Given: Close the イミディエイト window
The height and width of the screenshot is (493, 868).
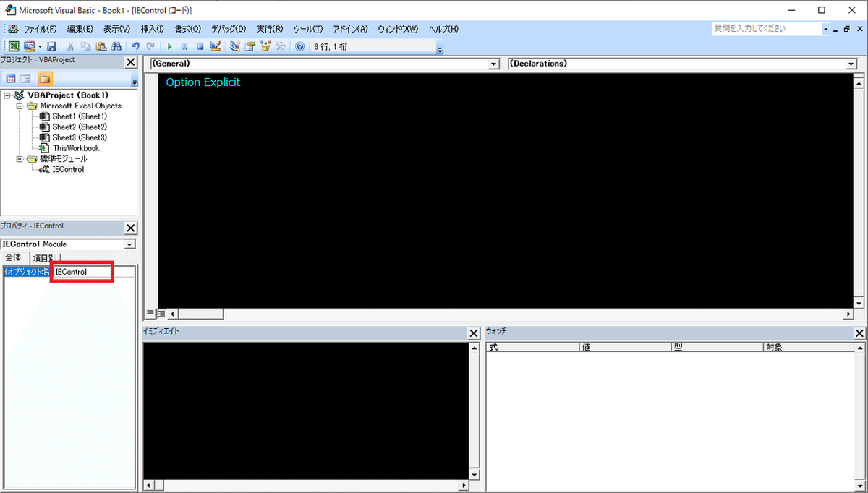Looking at the screenshot, I should pyautogui.click(x=474, y=333).
